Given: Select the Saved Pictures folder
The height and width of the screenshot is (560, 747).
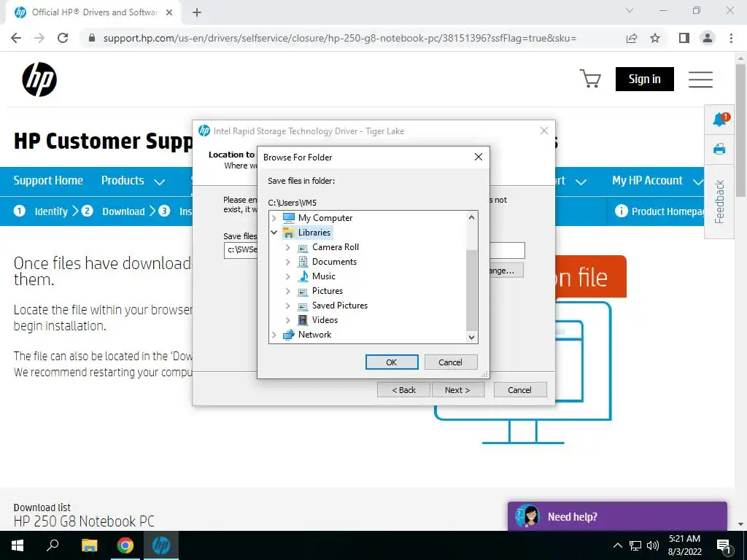Looking at the screenshot, I should (340, 306).
